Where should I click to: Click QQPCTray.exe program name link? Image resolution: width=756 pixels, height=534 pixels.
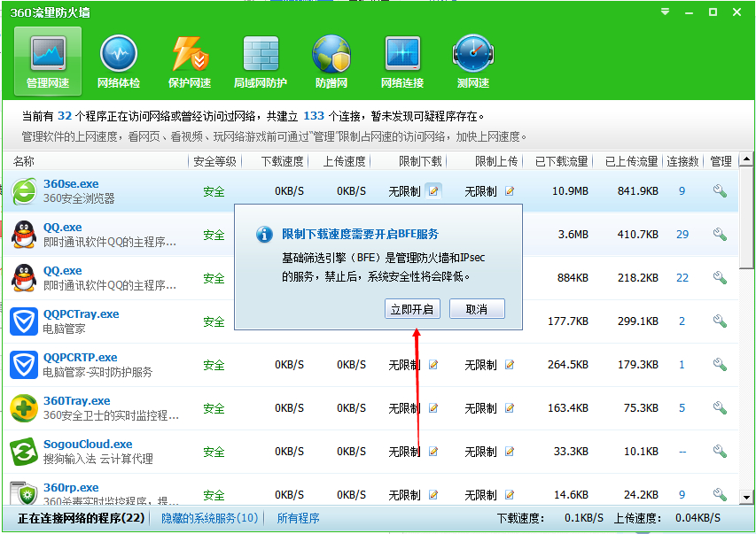click(x=81, y=313)
